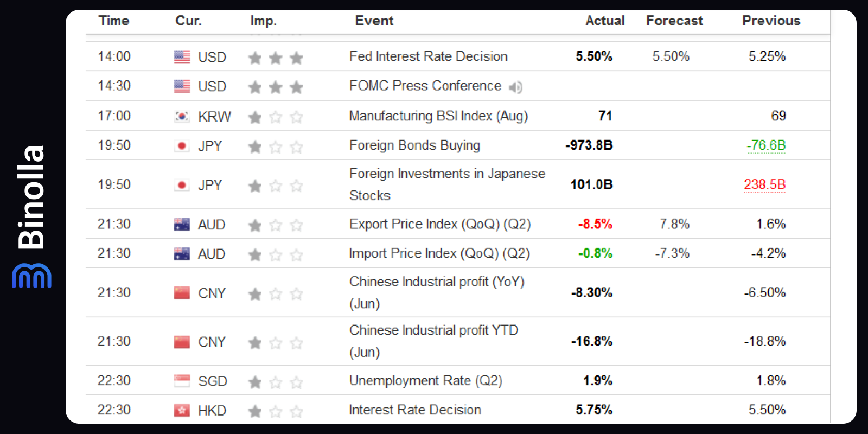Image resolution: width=868 pixels, height=434 pixels.
Task: Click the Binolla brand name text
Action: tap(31, 197)
